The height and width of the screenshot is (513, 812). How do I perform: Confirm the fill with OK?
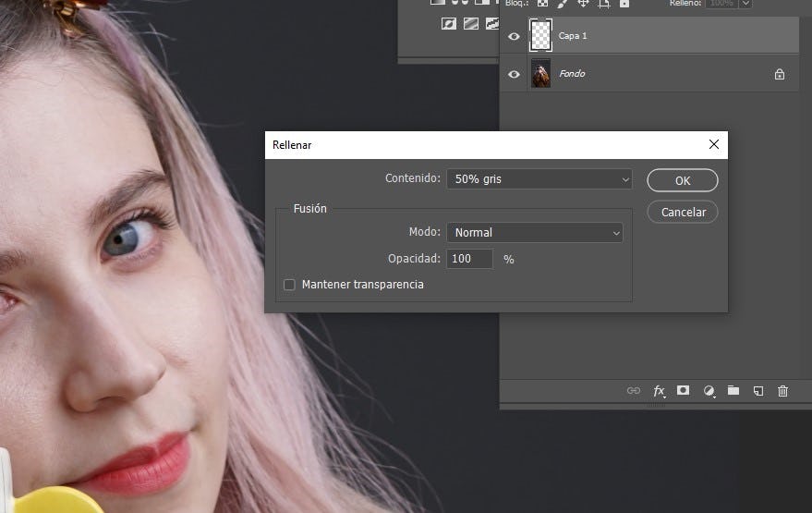[682, 180]
